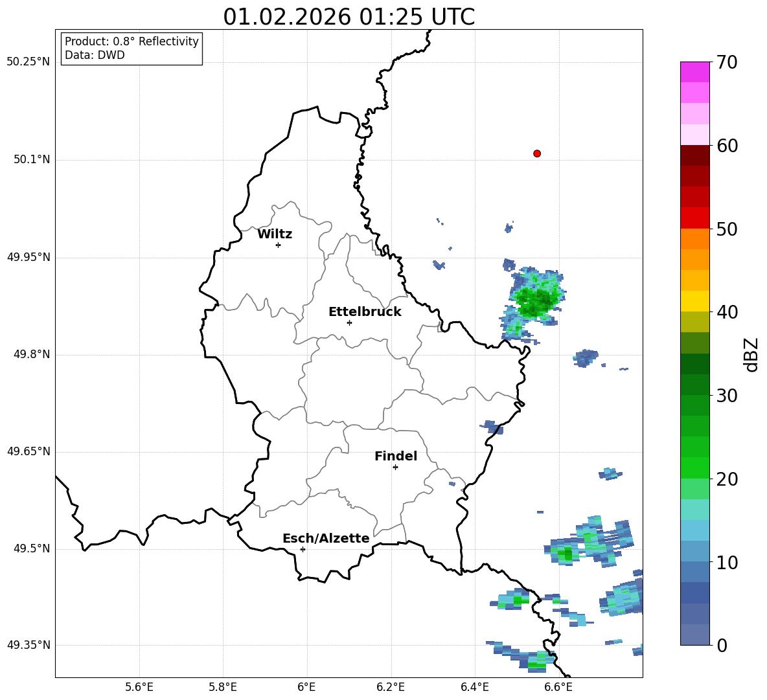
Task: Click the Findel cross marker
Action: (x=395, y=467)
